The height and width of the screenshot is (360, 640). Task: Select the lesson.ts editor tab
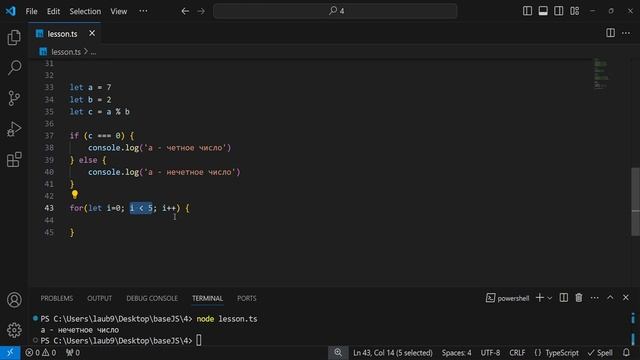64,33
